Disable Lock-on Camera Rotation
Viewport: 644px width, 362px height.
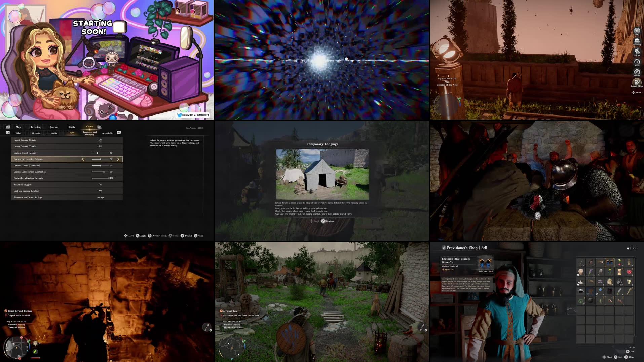100,191
